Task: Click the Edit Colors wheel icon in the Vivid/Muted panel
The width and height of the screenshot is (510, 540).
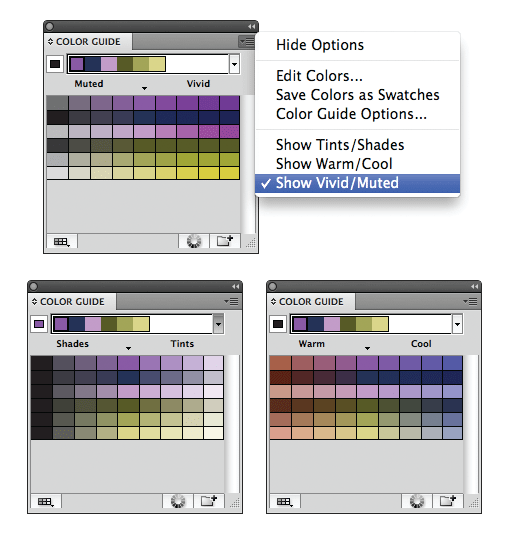Action: pos(194,241)
